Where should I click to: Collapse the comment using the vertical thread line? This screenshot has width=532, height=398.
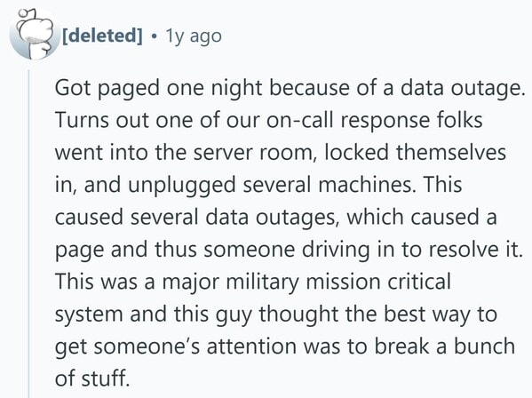click(x=29, y=234)
